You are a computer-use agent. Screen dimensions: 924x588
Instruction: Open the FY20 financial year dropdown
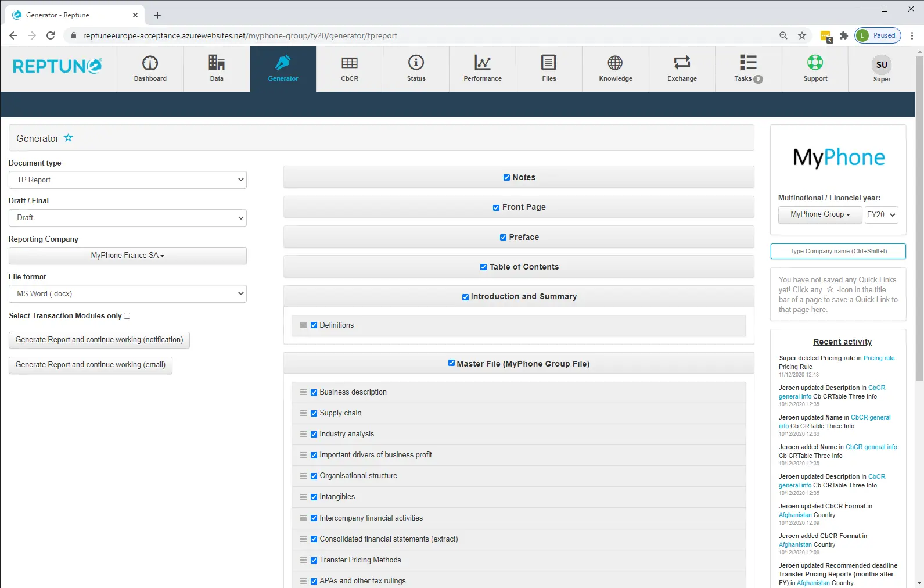tap(881, 214)
